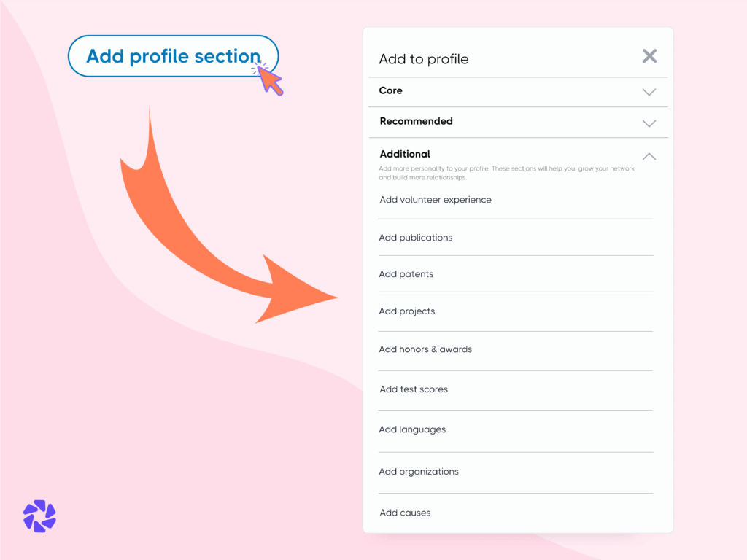The image size is (747, 560).
Task: Select Add organizations
Action: tap(419, 471)
